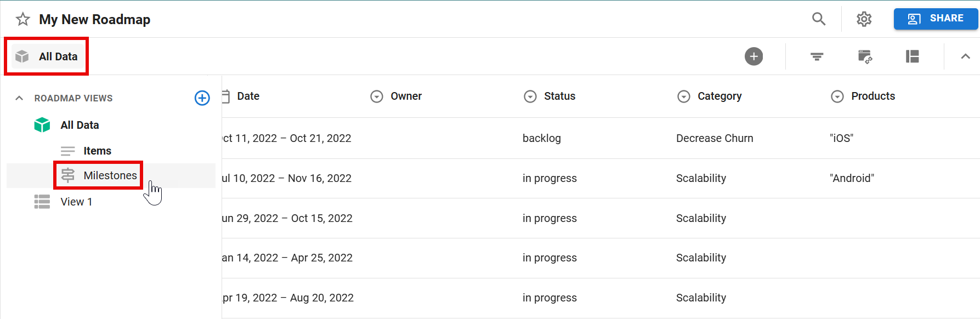Select Items in the sidebar menu
The width and height of the screenshot is (980, 319).
97,151
